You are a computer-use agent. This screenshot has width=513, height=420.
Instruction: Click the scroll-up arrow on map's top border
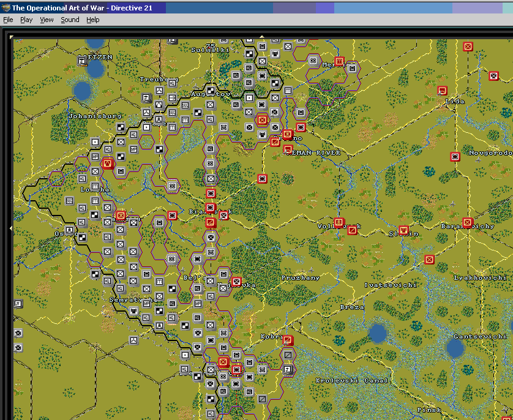tap(262, 37)
